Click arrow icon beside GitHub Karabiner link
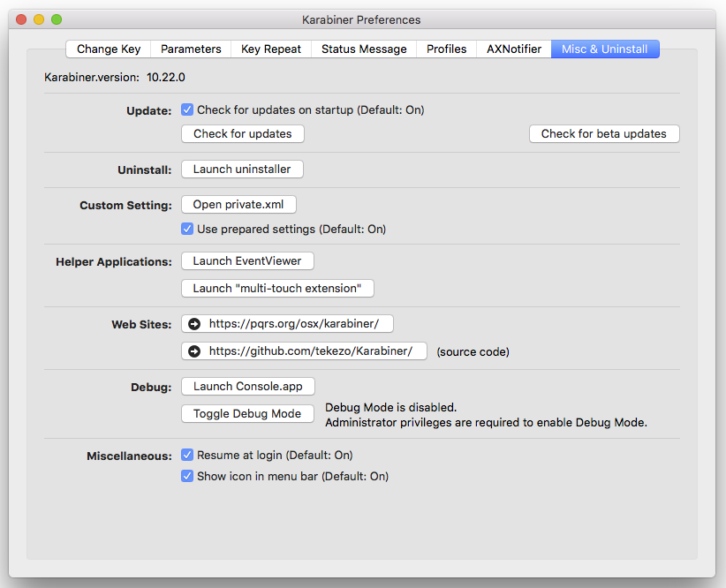 (194, 351)
